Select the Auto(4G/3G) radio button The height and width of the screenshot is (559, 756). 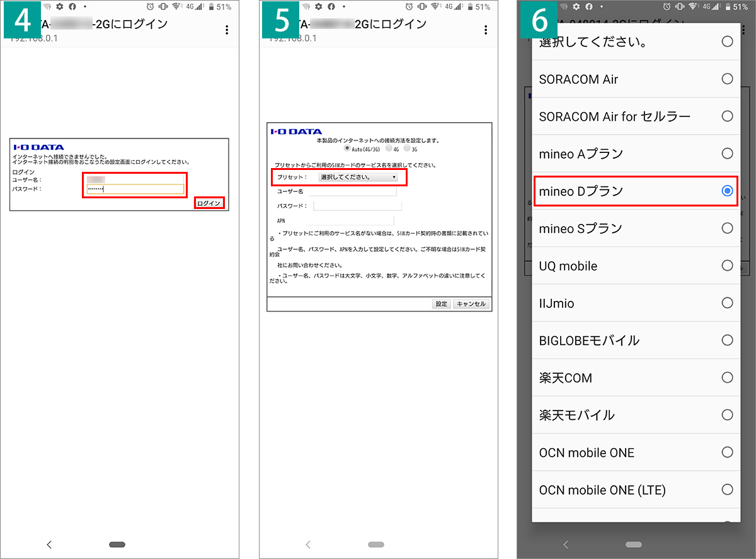point(348,149)
